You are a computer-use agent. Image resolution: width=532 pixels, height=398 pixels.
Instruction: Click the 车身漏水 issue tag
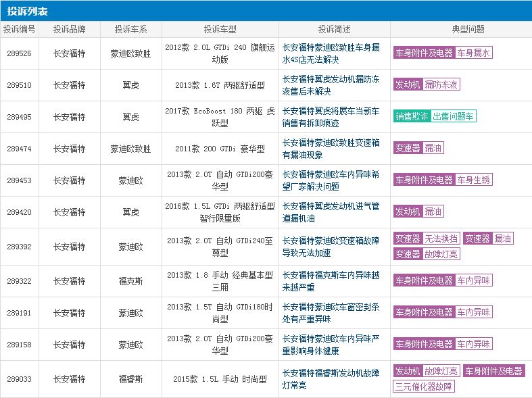(x=474, y=53)
